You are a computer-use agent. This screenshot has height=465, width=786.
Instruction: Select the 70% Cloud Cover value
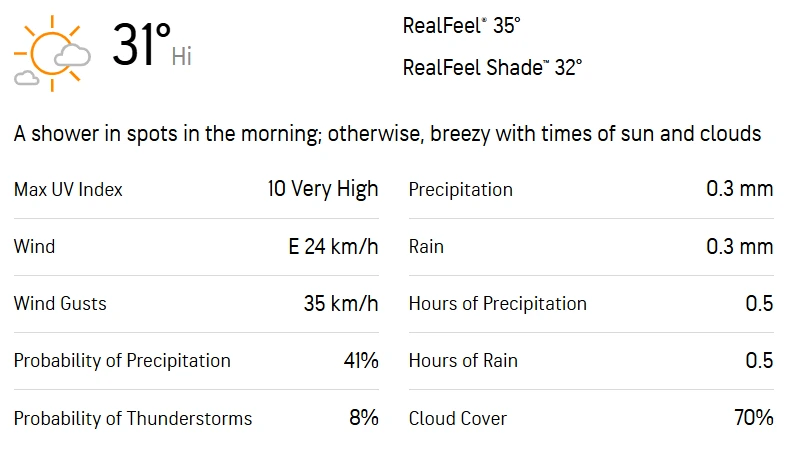coord(754,417)
